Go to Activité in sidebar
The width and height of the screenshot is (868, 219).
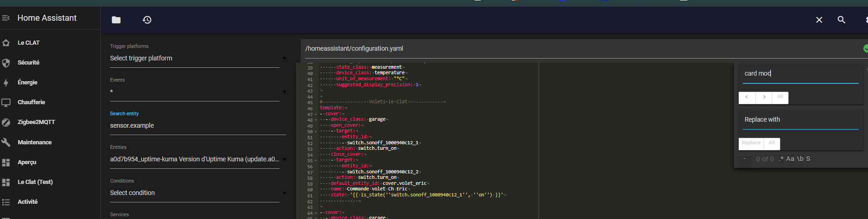point(28,202)
